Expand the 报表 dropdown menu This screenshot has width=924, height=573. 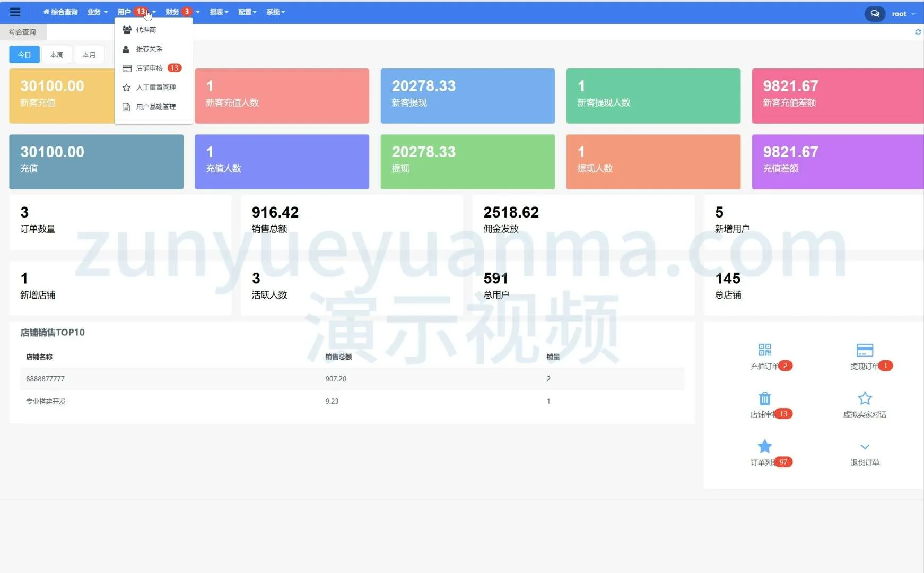point(219,12)
